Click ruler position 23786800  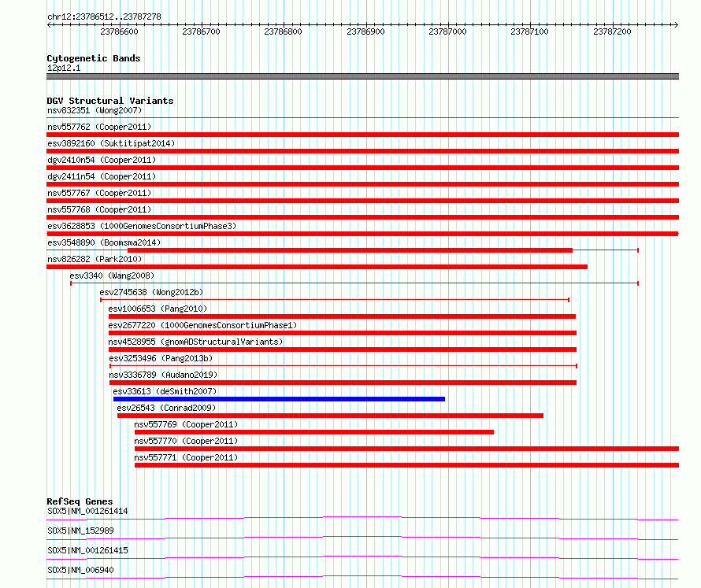click(x=283, y=31)
